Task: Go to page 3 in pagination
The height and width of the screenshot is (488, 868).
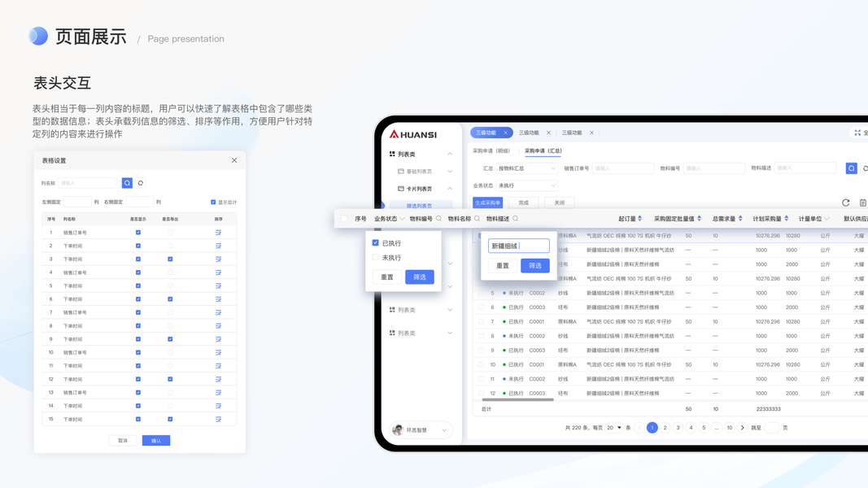Action: tap(678, 428)
